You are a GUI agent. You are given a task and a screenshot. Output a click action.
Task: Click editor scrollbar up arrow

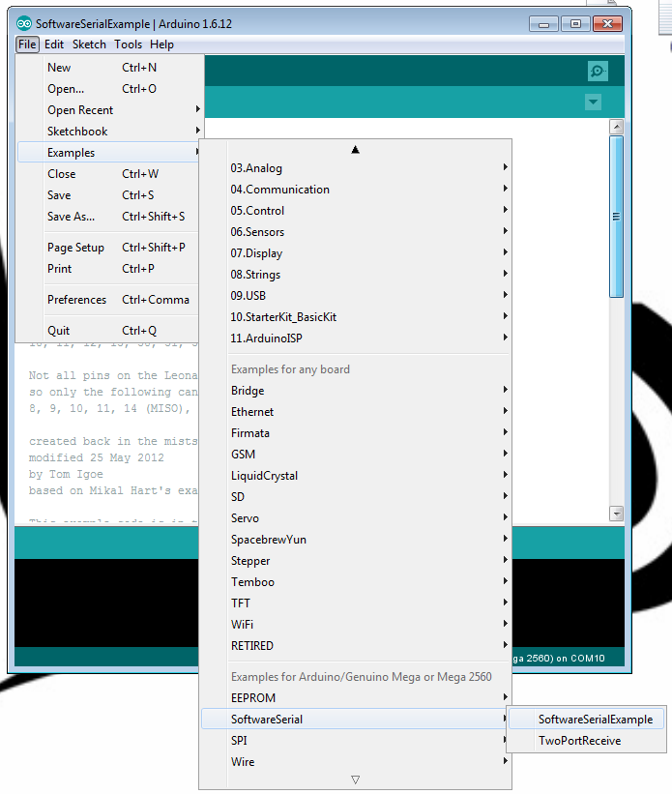[x=616, y=126]
